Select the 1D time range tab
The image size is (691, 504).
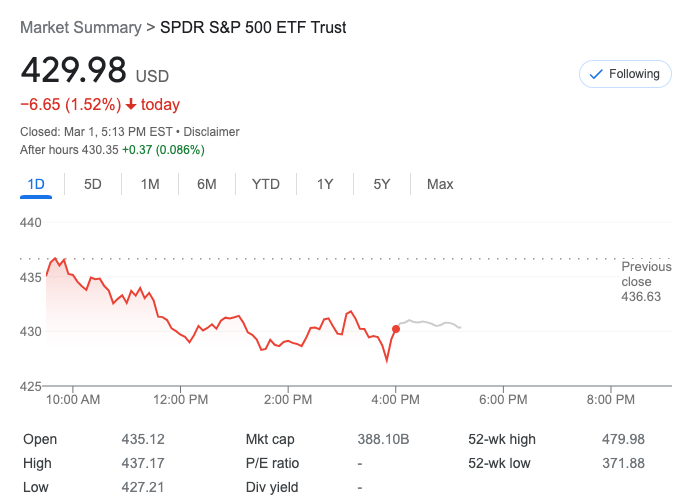(x=36, y=184)
